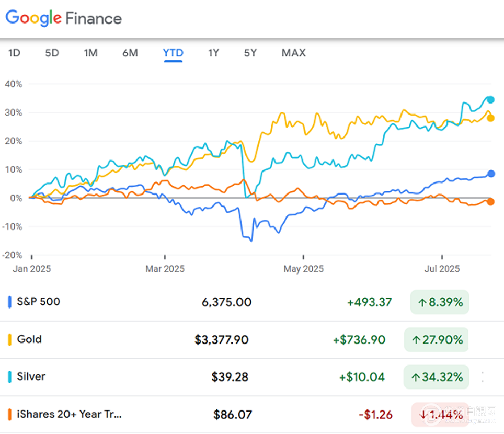Switch to the 6M range tab
The image size is (504, 434).
coord(130,53)
